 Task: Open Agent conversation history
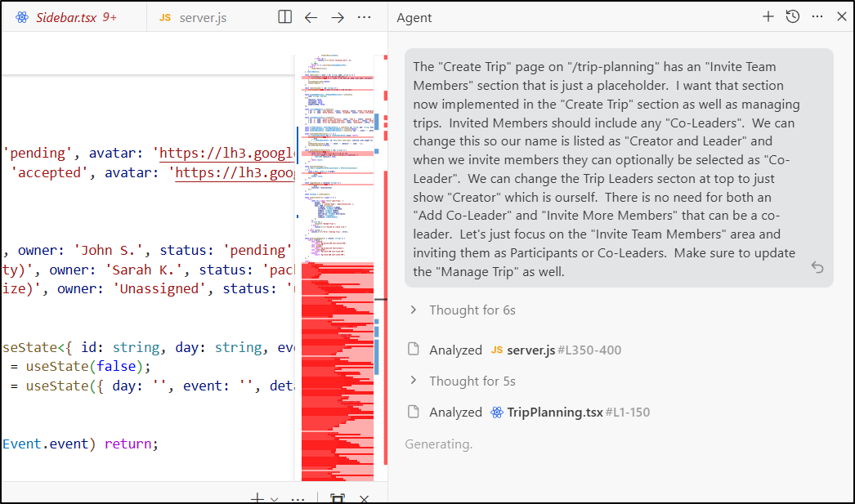pos(792,16)
